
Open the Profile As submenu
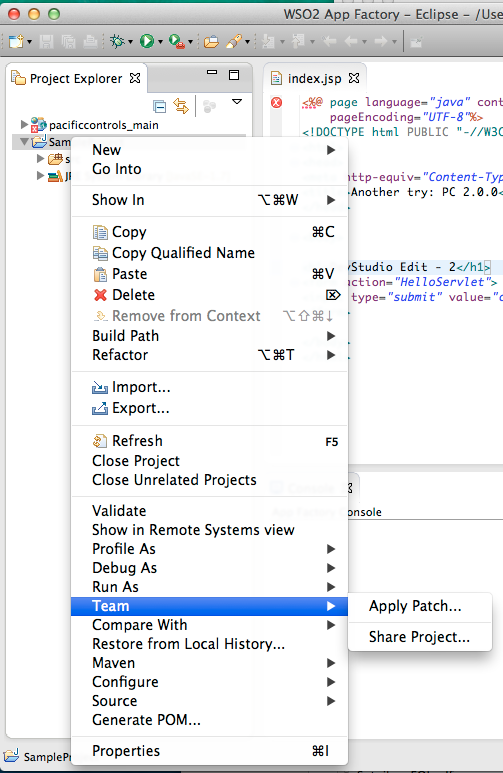pyautogui.click(x=209, y=549)
